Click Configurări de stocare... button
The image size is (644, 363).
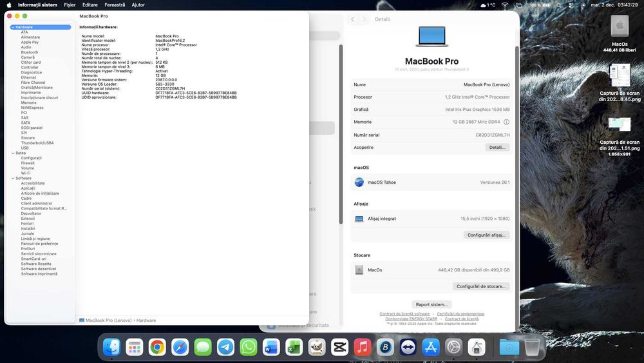coord(481,286)
